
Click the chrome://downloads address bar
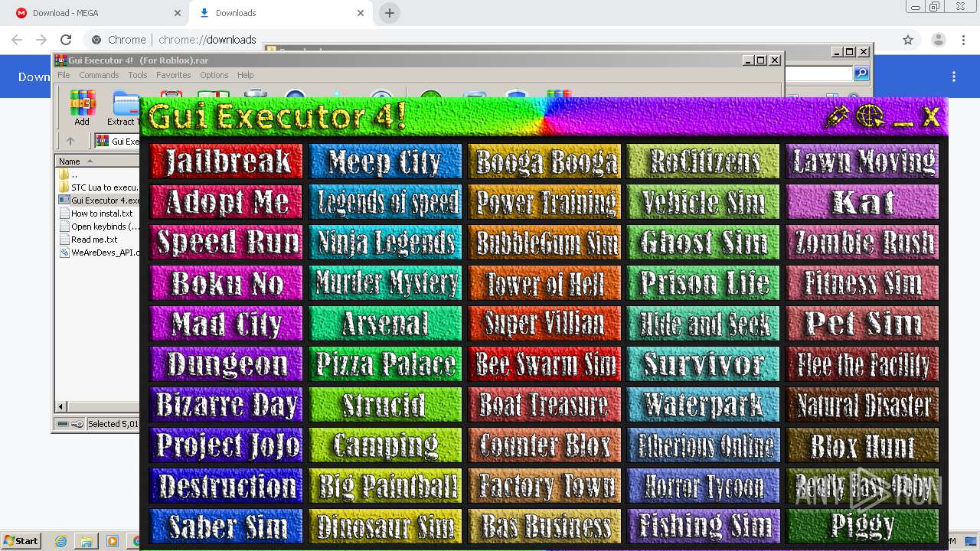coord(490,40)
